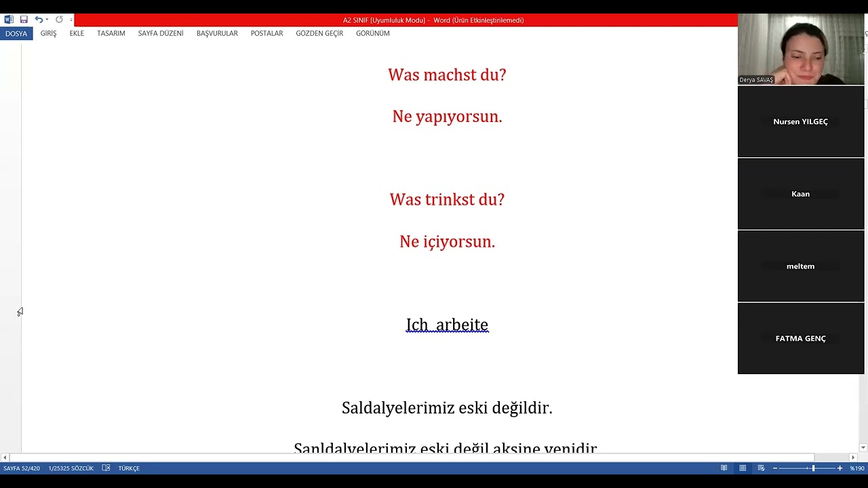Open Customize Quick Access Toolbar dropdown
This screenshot has width=868, height=488.
71,20
